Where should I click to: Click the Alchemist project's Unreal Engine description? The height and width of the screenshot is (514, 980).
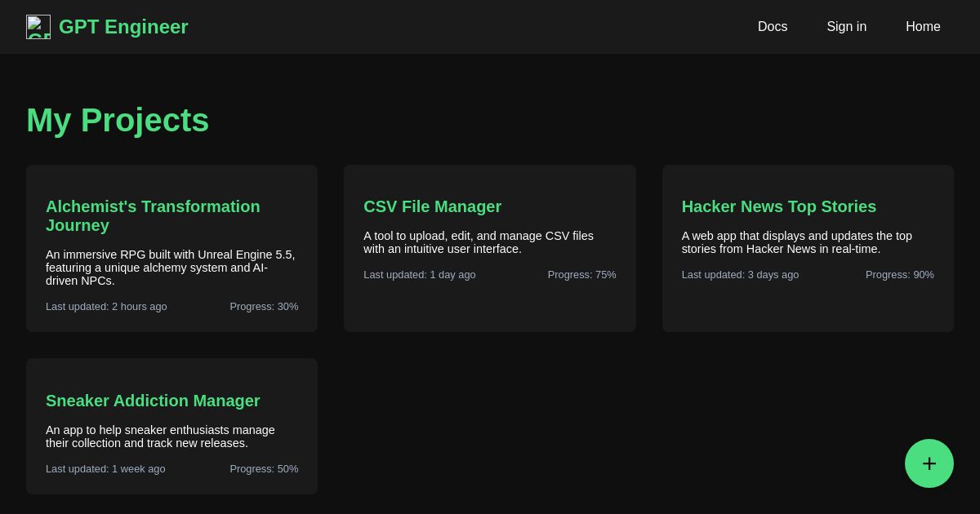click(170, 268)
